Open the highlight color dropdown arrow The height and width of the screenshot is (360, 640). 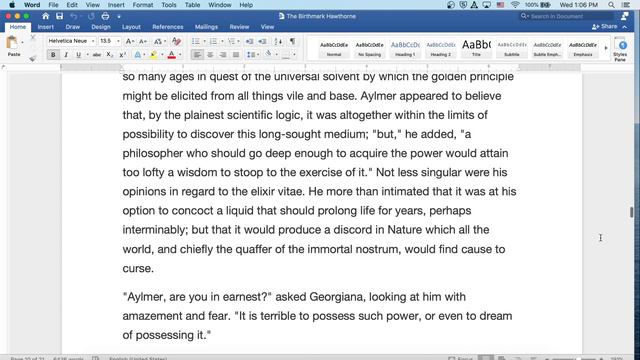tap(162, 55)
